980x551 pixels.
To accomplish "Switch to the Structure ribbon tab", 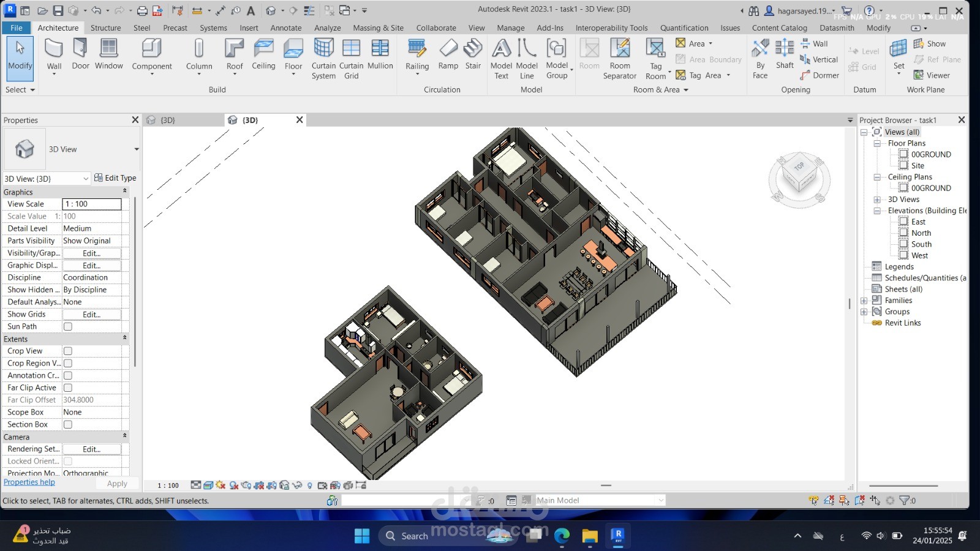I will click(106, 28).
